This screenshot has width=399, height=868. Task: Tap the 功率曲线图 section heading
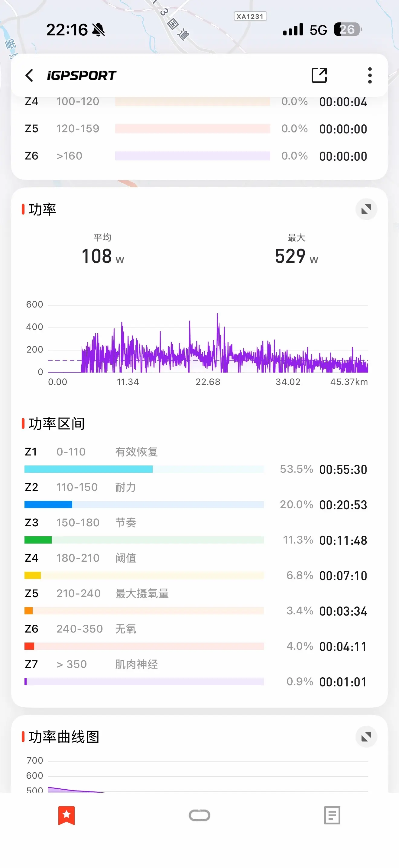pyautogui.click(x=64, y=737)
